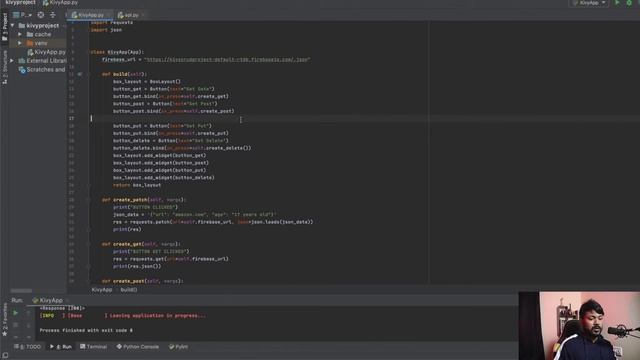640x360 pixels.
Task: Click the 'class KivyApp(App):' line
Action: (117, 52)
